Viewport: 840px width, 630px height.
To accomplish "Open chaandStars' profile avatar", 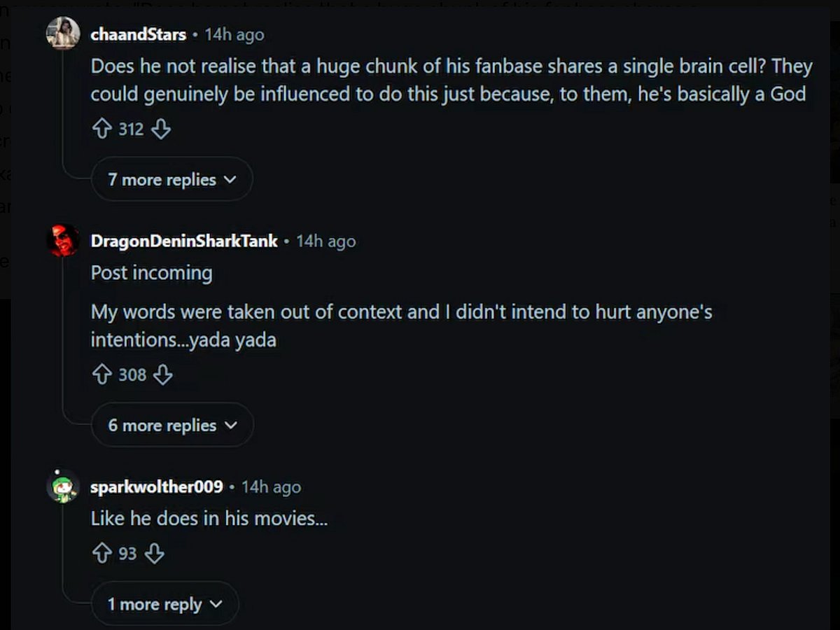I will (63, 33).
